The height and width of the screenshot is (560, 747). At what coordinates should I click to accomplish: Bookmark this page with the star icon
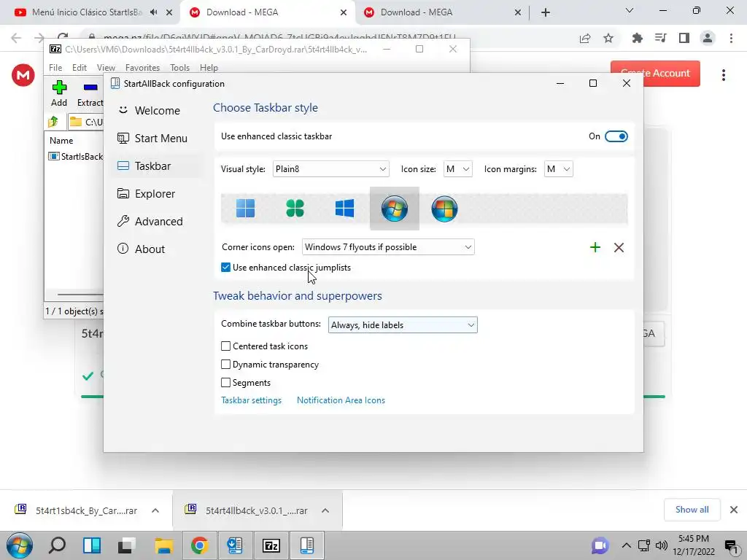click(x=608, y=38)
